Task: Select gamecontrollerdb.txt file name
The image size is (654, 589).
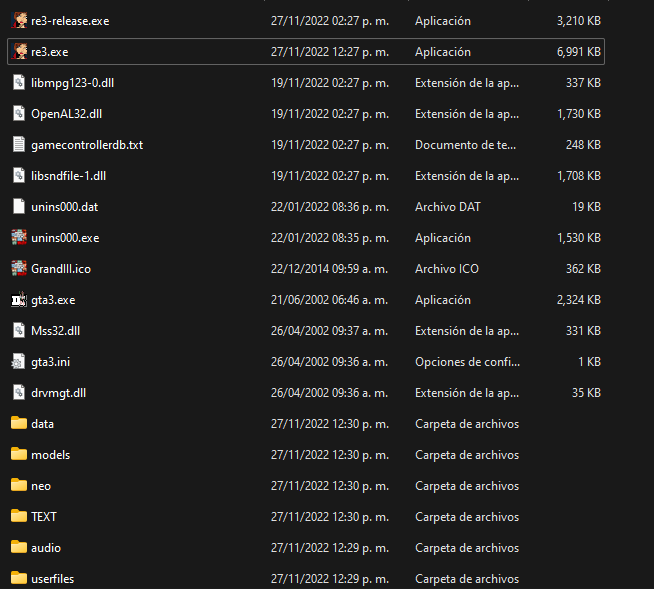Action: pyautogui.click(x=87, y=145)
